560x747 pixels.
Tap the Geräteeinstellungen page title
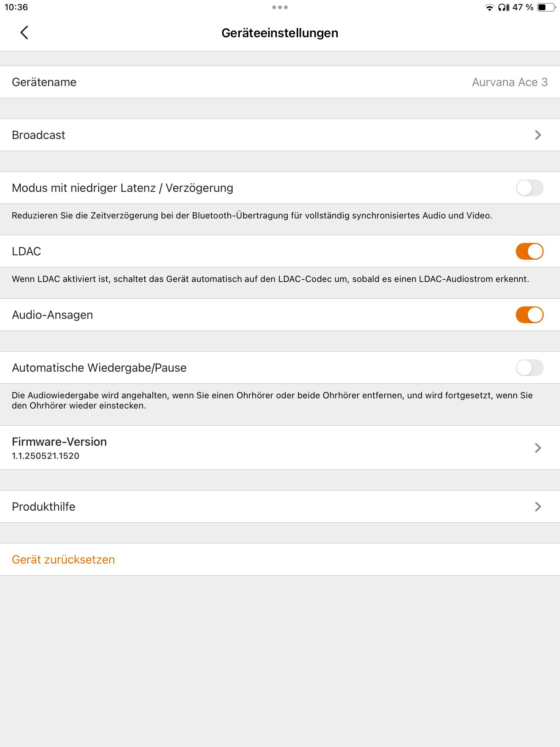(x=280, y=33)
